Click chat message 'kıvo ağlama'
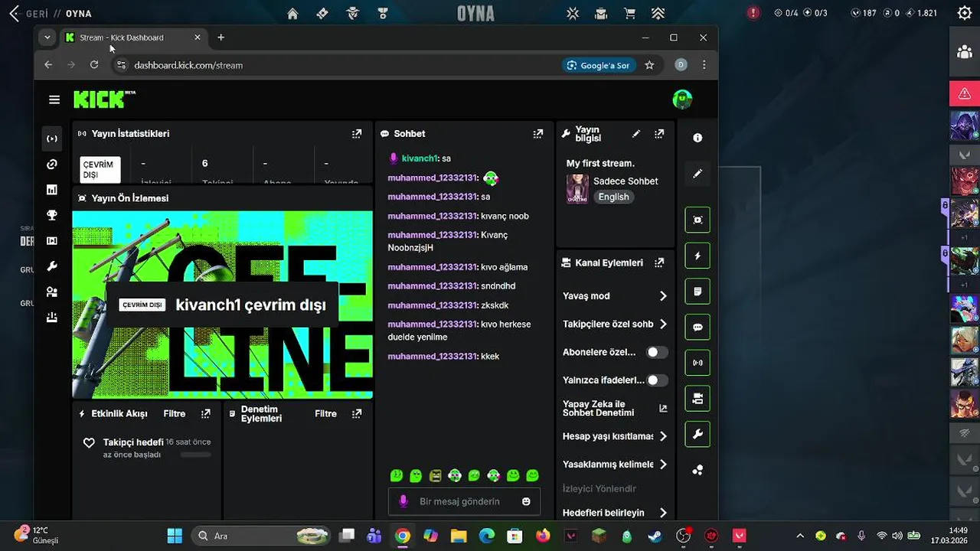980x551 pixels. (x=504, y=267)
